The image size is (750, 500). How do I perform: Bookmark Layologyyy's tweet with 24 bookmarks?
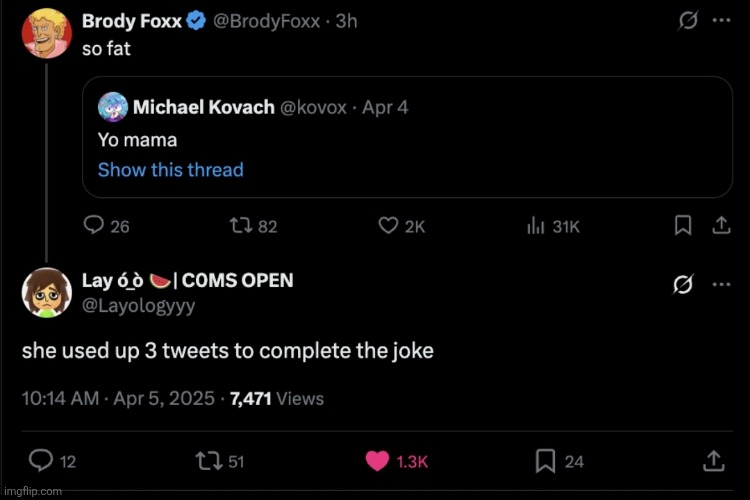(546, 460)
